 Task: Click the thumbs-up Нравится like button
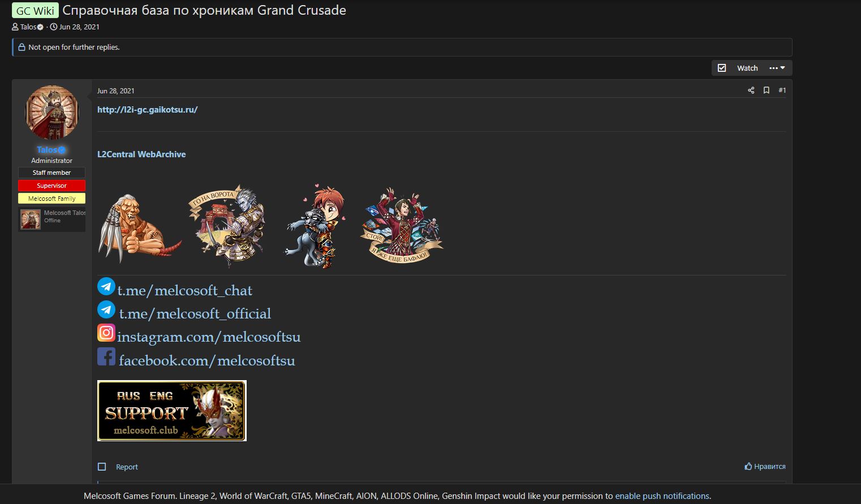765,467
